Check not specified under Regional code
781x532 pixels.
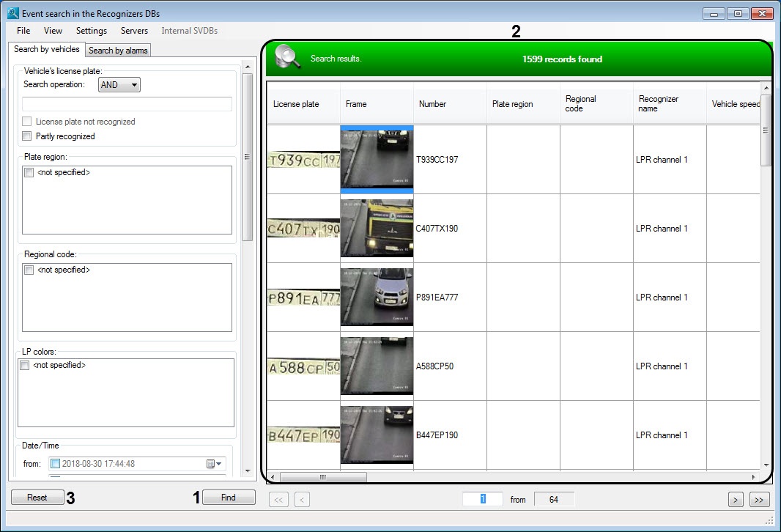29,270
